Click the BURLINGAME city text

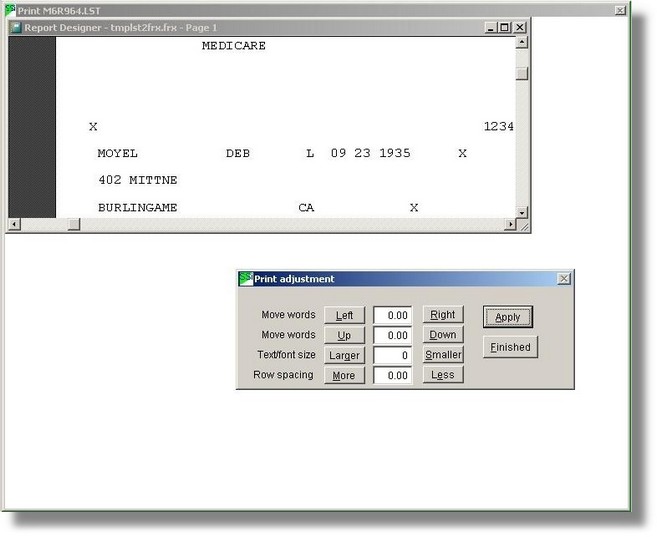tap(137, 207)
